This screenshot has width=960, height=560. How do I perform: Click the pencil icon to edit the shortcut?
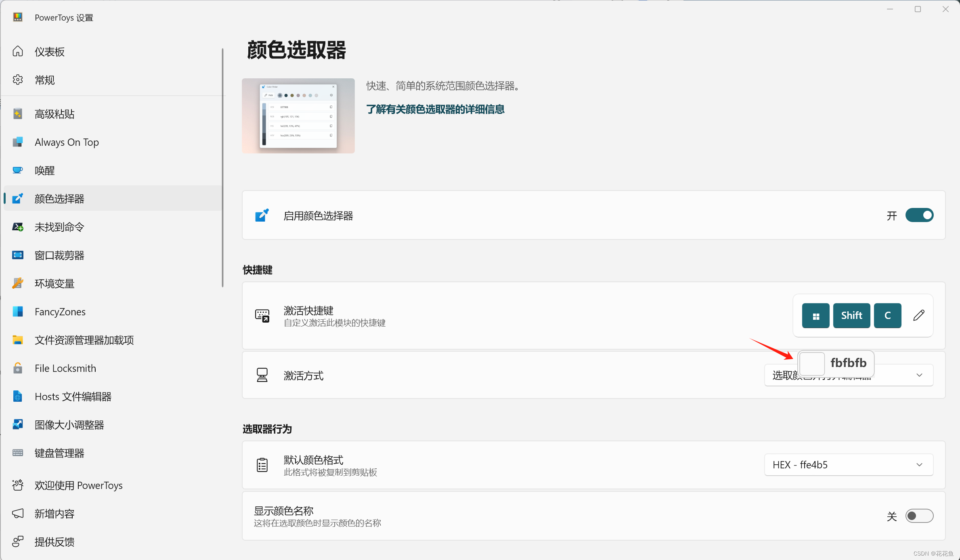click(x=918, y=315)
